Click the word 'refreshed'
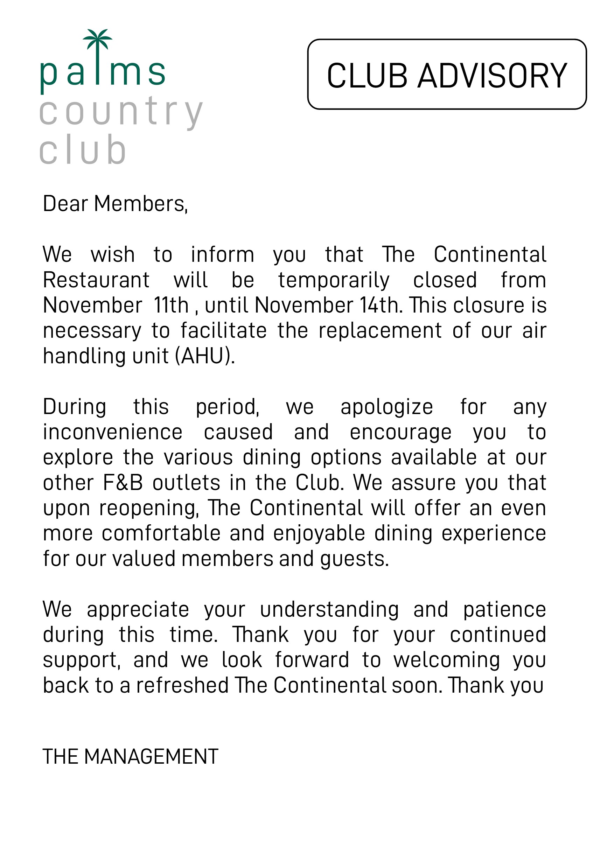 (183, 686)
